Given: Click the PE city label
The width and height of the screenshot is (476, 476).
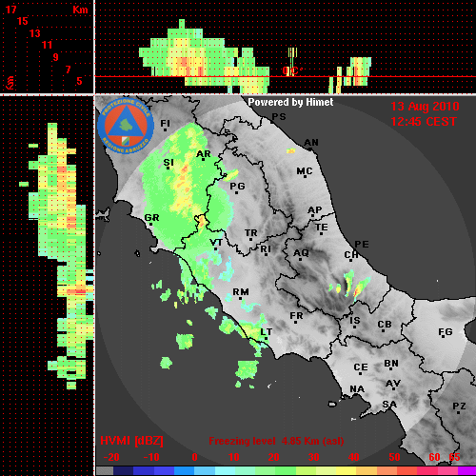Looking at the screenshot, I should pyautogui.click(x=362, y=245).
